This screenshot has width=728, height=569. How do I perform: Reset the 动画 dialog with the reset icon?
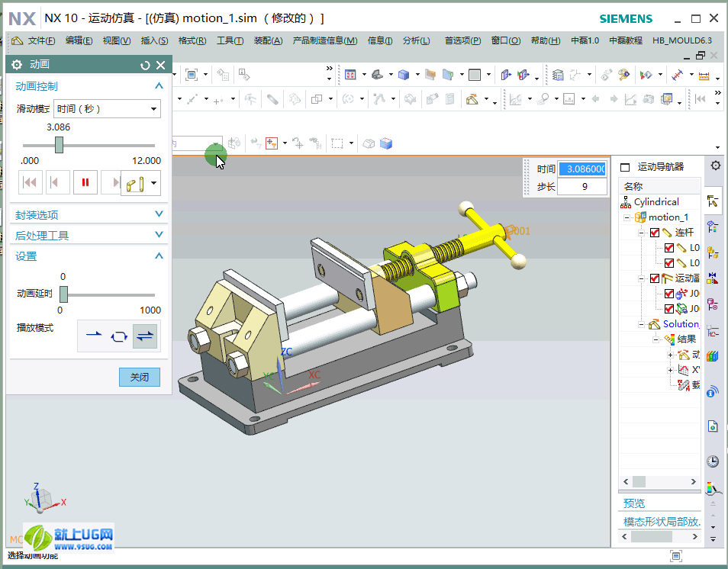coord(145,66)
